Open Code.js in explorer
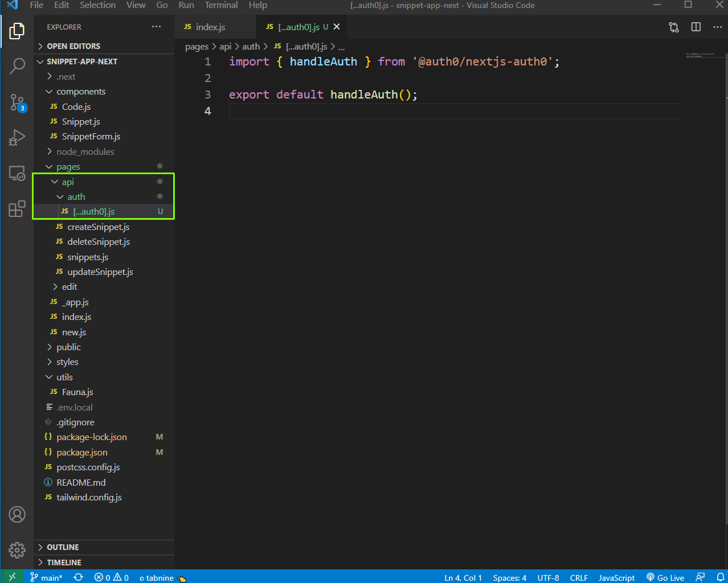The width and height of the screenshot is (728, 583). (104, 106)
